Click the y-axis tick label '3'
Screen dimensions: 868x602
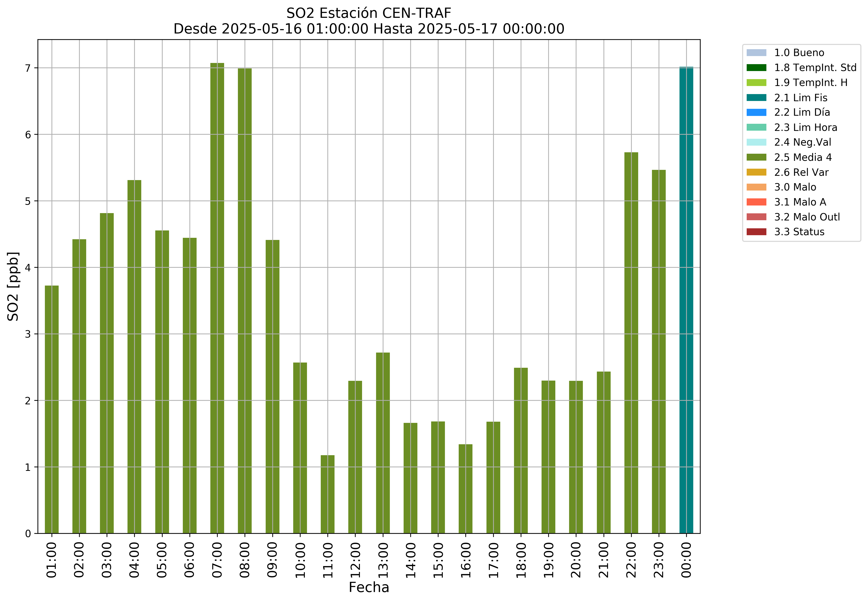[x=28, y=334]
